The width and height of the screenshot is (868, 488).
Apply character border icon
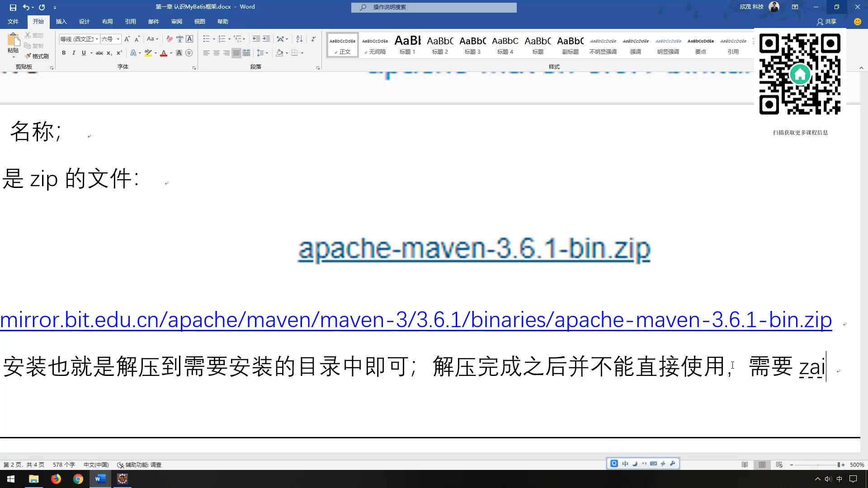click(x=189, y=39)
